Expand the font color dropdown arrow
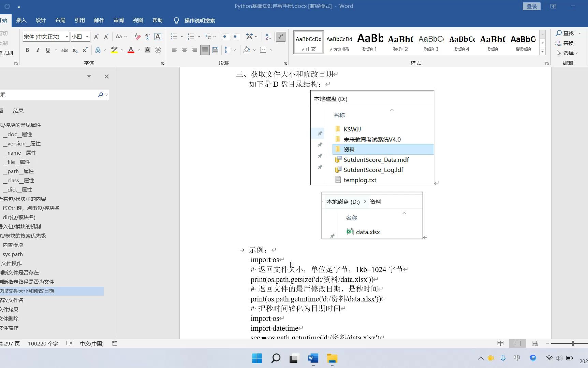Viewport: 588px width, 368px height. point(138,50)
